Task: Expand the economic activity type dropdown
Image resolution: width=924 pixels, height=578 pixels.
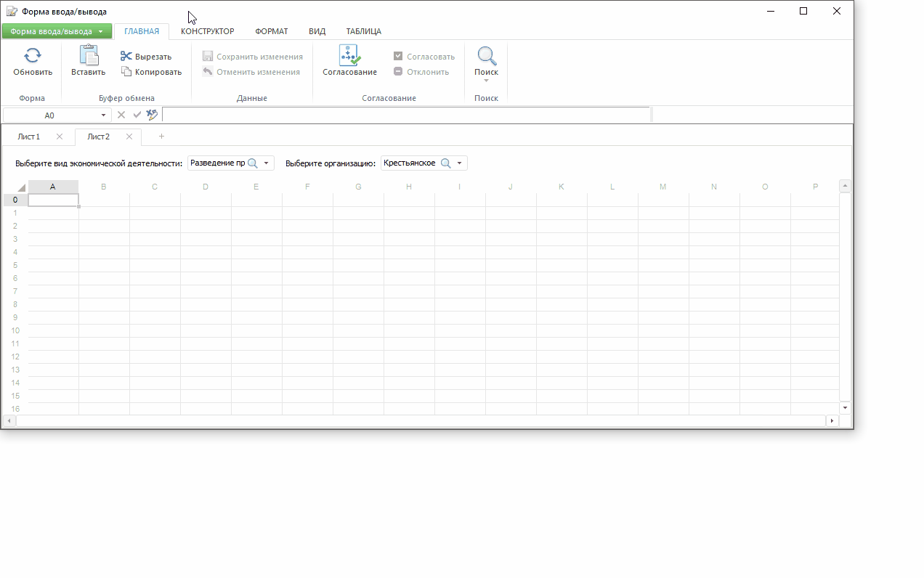Action: coord(267,163)
